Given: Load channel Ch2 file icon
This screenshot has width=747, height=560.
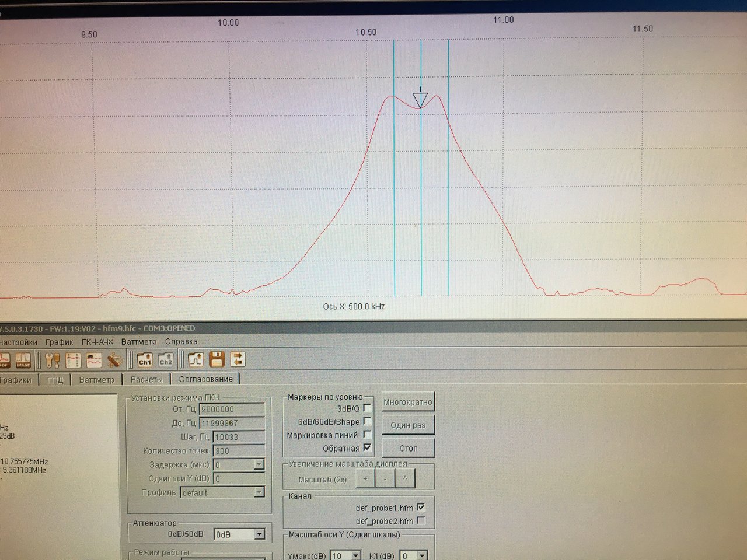Looking at the screenshot, I should (x=166, y=360).
